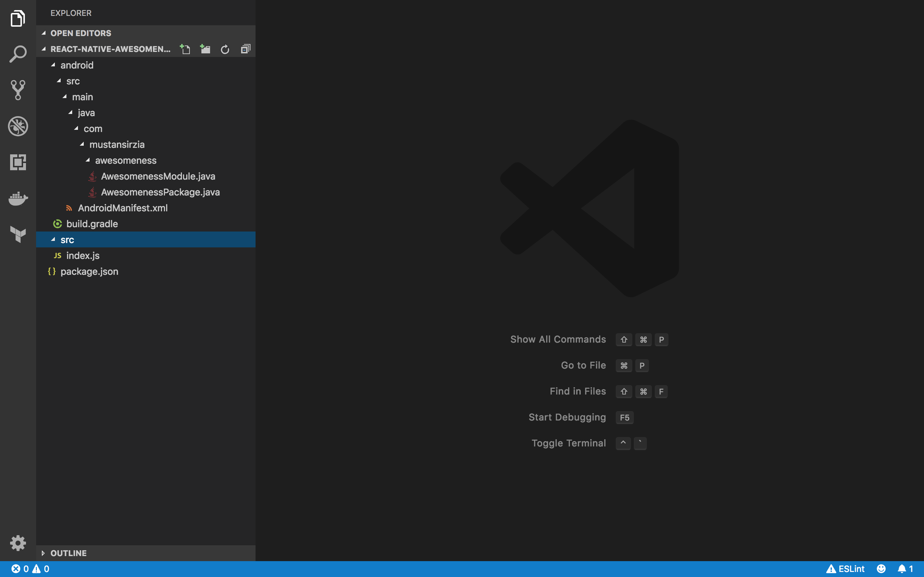The height and width of the screenshot is (577, 924).
Task: Refresh the Explorer file tree
Action: click(x=225, y=49)
